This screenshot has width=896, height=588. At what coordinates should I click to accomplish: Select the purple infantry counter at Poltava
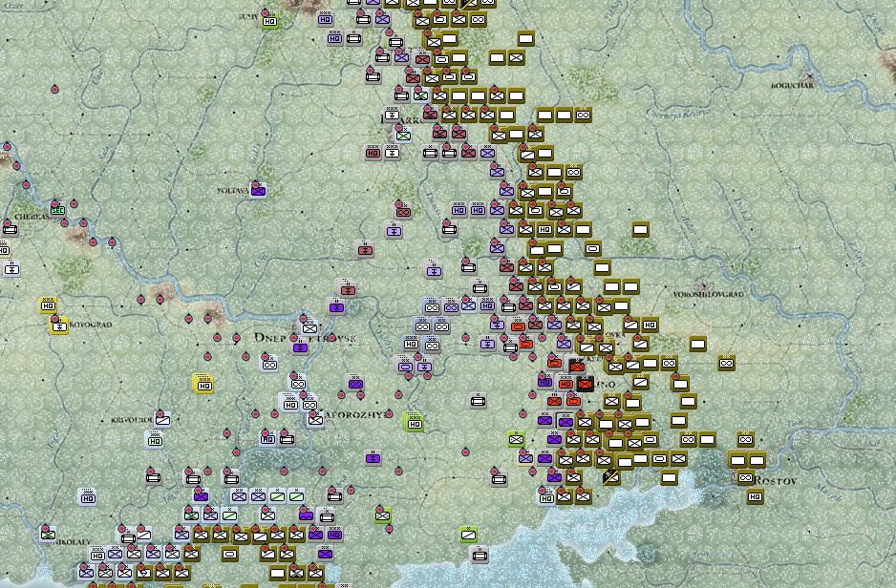(258, 191)
